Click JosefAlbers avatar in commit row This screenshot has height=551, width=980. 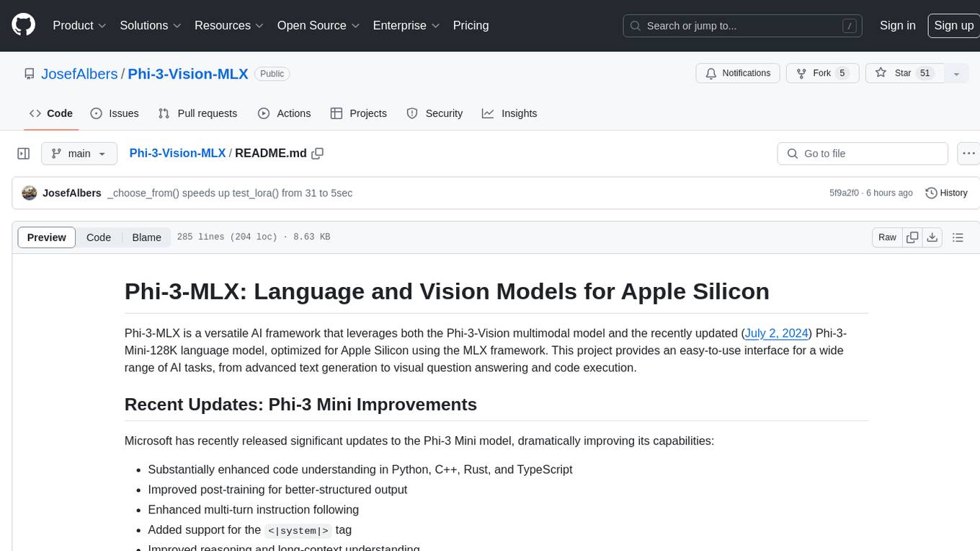[x=30, y=193]
